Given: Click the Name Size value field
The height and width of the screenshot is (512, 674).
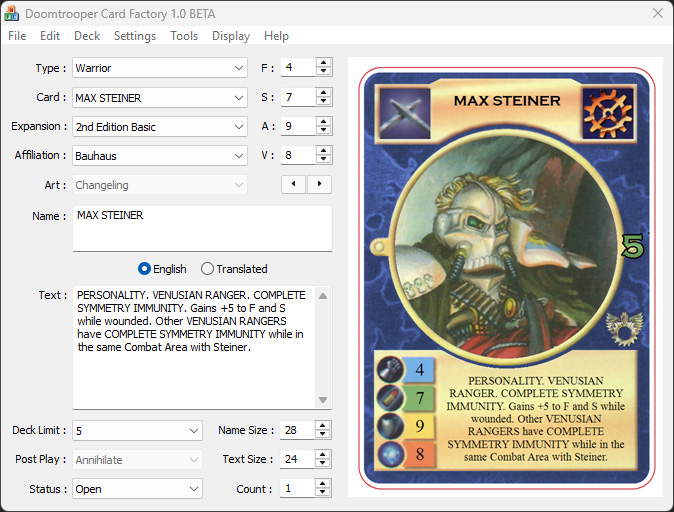Looking at the screenshot, I should pyautogui.click(x=297, y=430).
